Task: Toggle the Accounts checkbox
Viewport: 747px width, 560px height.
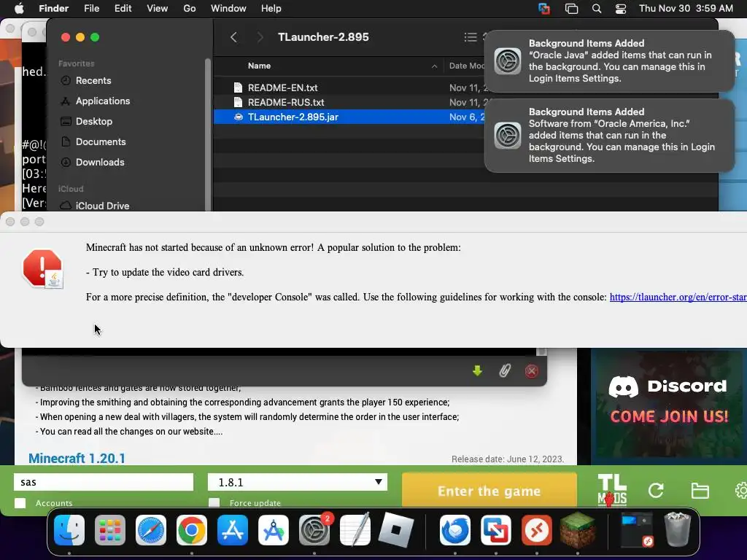Action: pos(20,503)
